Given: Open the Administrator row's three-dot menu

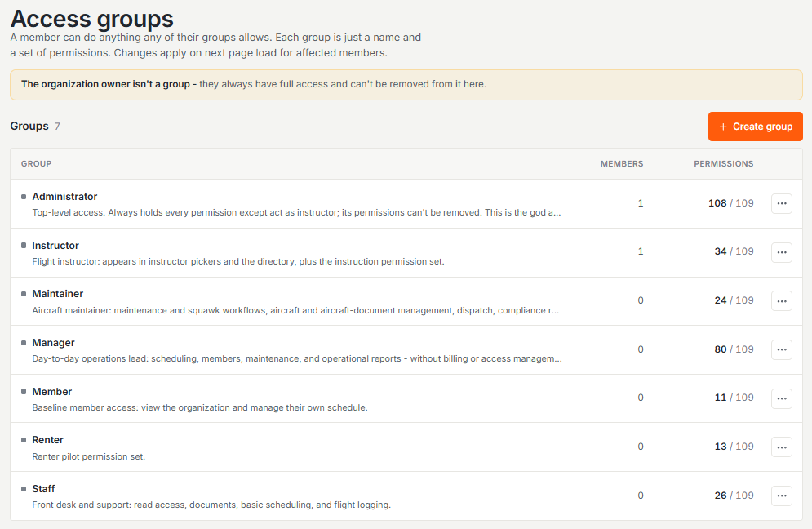Looking at the screenshot, I should click(x=782, y=203).
